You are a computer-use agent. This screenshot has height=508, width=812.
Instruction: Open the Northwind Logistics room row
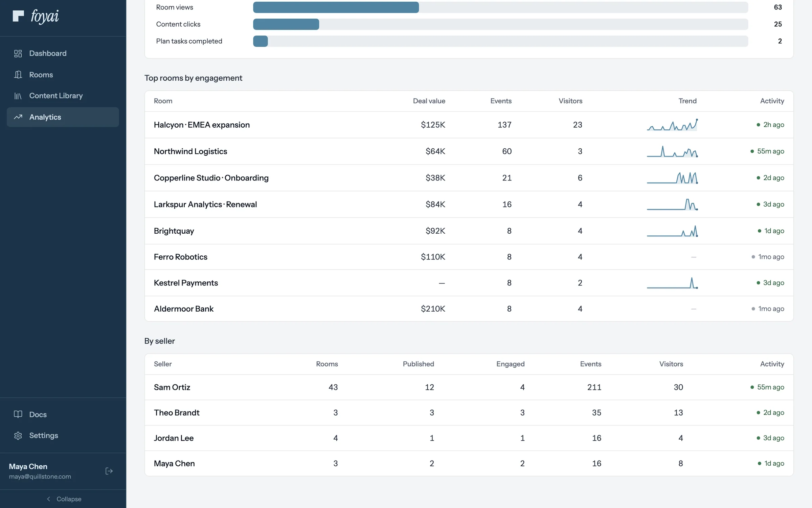pos(469,151)
